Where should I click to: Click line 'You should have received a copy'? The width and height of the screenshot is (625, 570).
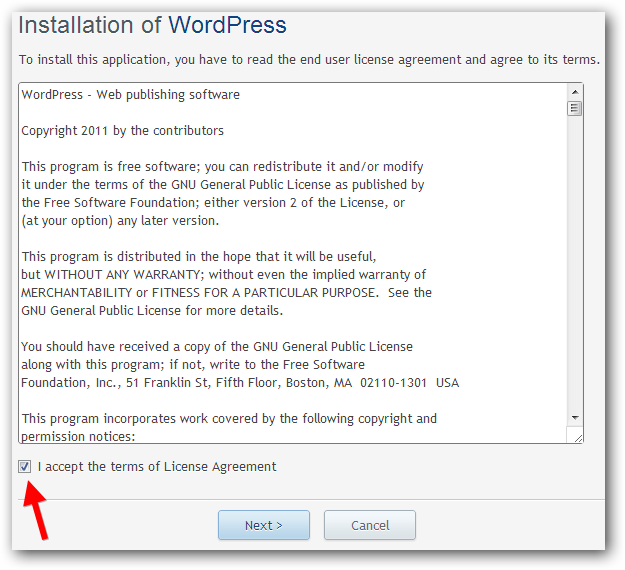217,347
